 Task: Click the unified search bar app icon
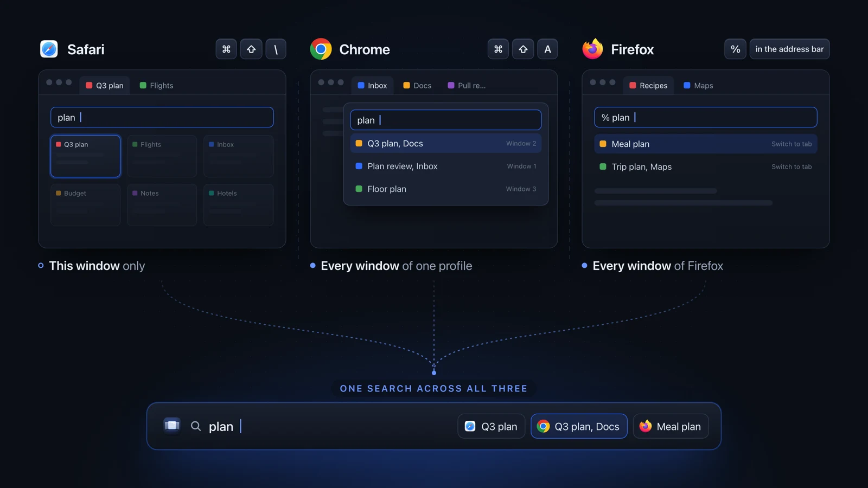172,426
